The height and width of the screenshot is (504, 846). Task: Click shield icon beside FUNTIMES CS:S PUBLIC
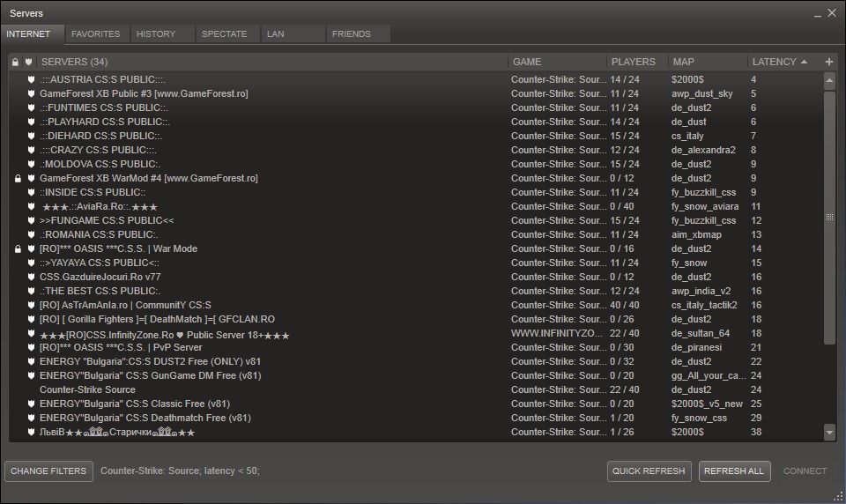point(32,107)
